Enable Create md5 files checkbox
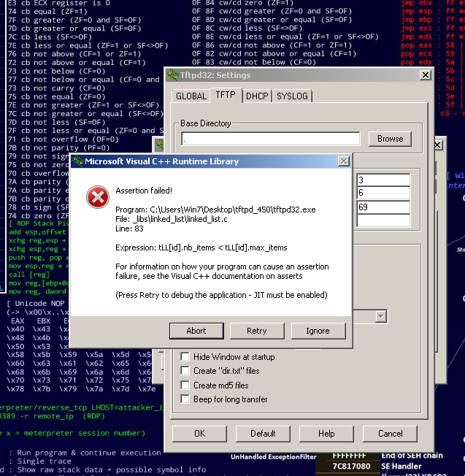465x476 pixels. pyautogui.click(x=185, y=385)
